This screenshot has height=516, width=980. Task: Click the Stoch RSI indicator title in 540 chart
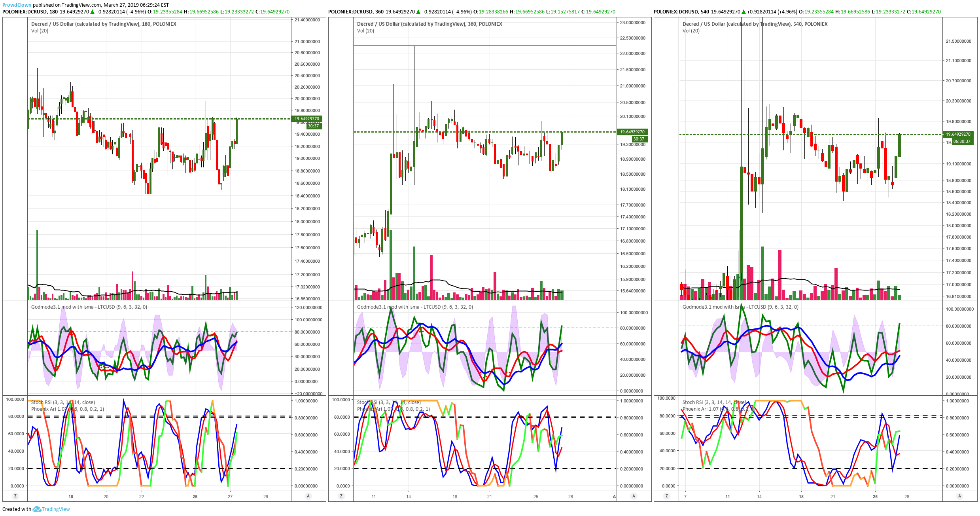[714, 402]
